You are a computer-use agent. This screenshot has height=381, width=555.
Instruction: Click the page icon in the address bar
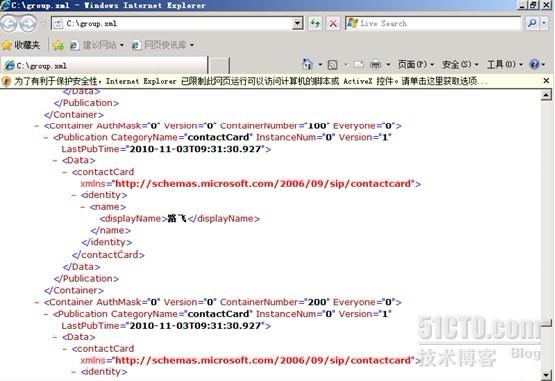tap(58, 24)
